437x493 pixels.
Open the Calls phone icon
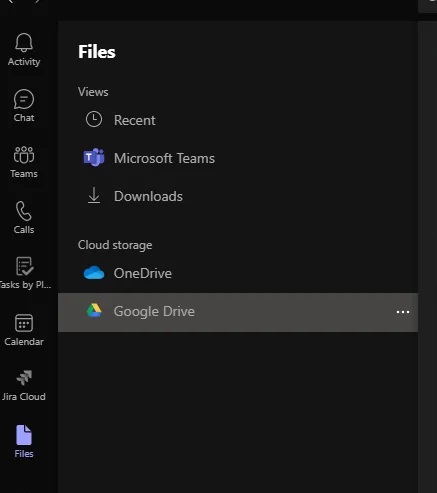click(x=24, y=211)
